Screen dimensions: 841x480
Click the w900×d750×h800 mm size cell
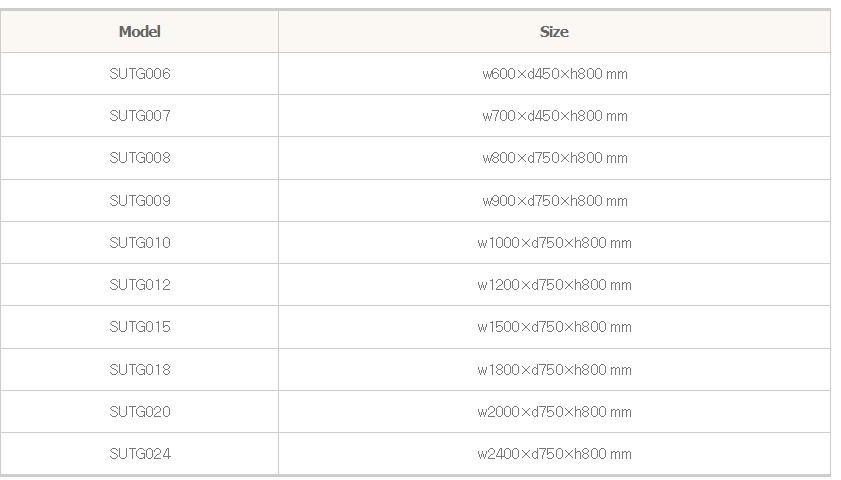coord(554,201)
